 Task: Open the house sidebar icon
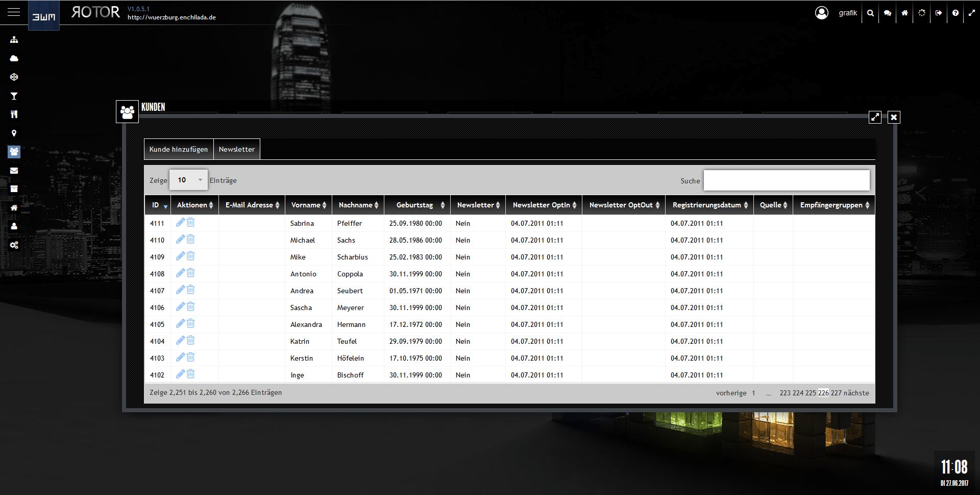(x=14, y=208)
